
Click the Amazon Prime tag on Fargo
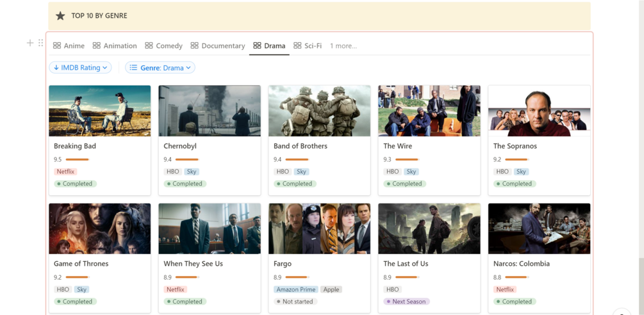tap(296, 289)
